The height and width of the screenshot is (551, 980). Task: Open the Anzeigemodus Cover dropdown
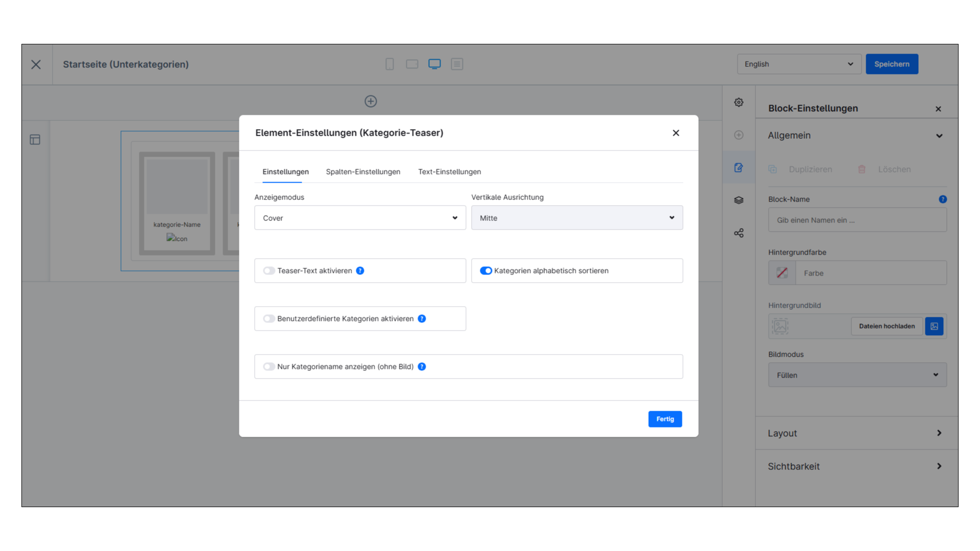(360, 218)
